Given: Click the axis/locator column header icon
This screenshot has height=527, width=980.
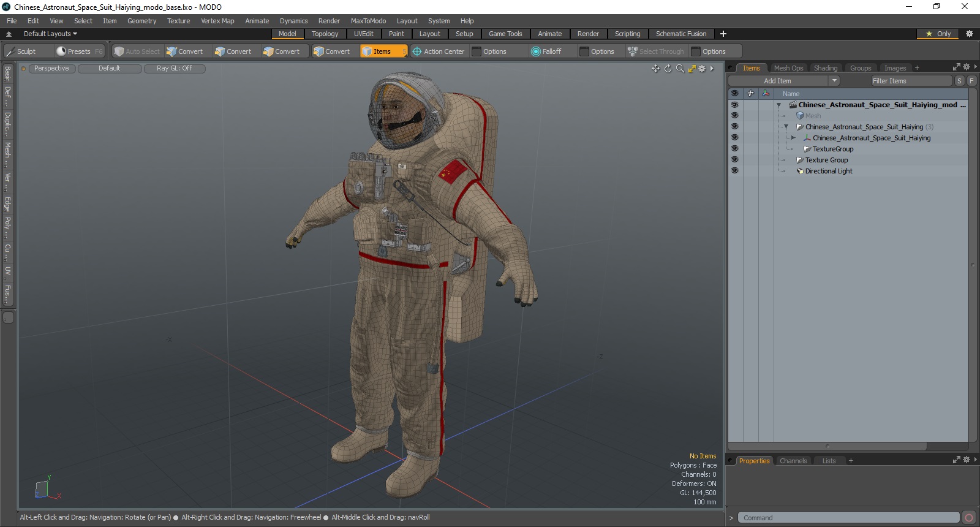Looking at the screenshot, I should (x=766, y=94).
